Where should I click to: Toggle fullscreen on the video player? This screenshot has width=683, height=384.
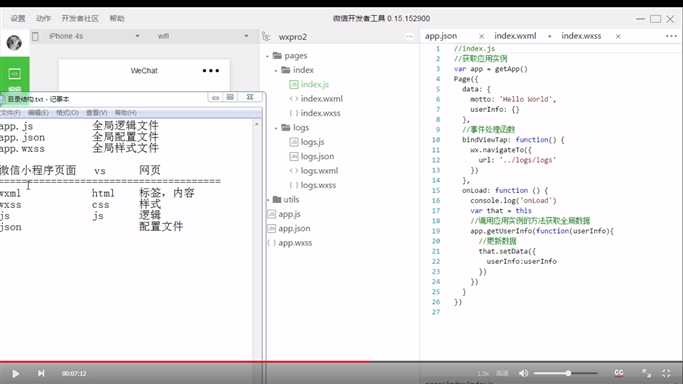(x=666, y=373)
